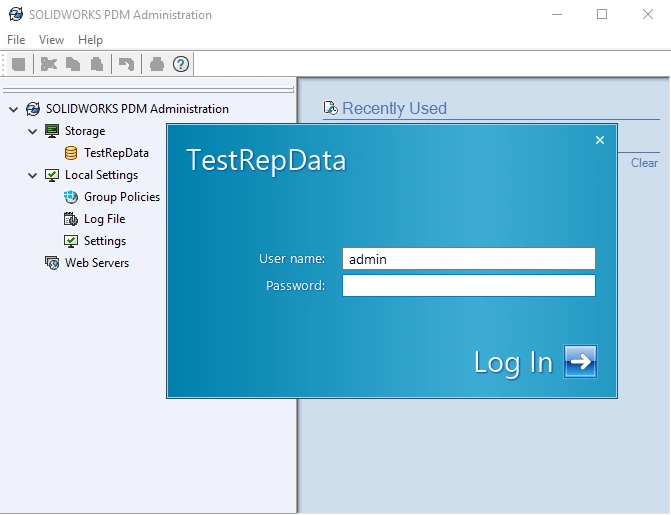The height and width of the screenshot is (515, 671).
Task: Click the Help question mark icon
Action: [x=181, y=65]
